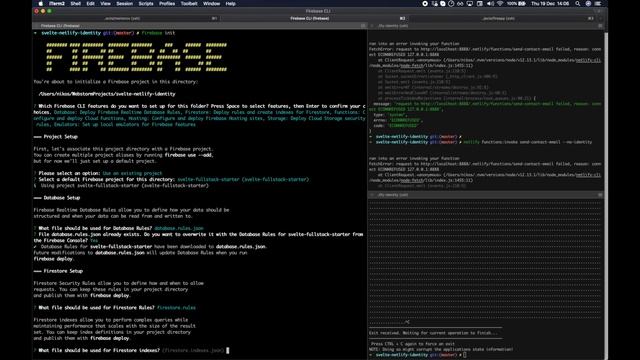Image resolution: width=640 pixels, height=360 pixels.
Task: Open the Session menu
Action: (124, 4)
